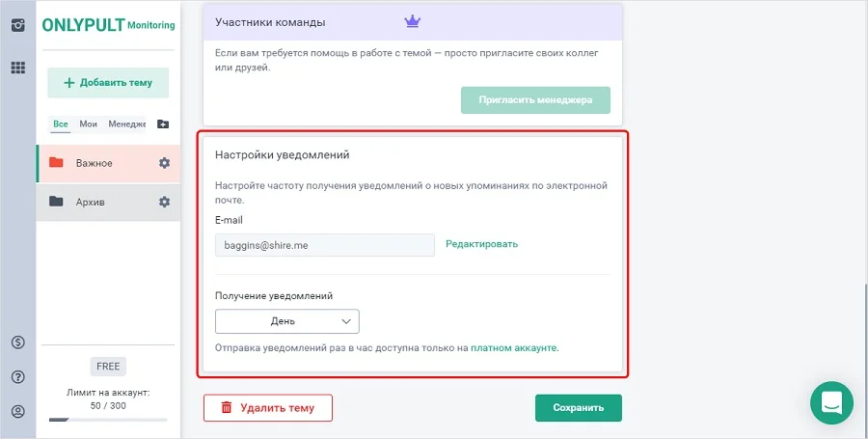Click the E-mail input field
This screenshot has width=868, height=439.
point(324,245)
